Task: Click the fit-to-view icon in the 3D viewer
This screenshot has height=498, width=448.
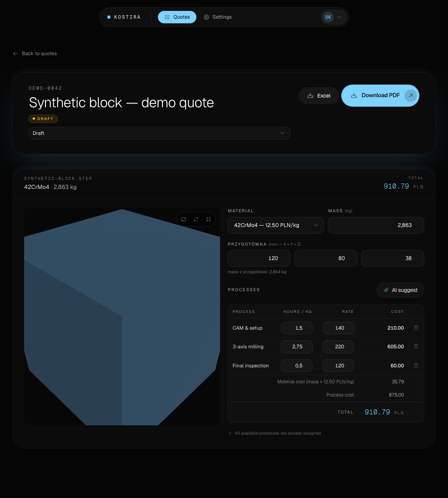Action: tap(184, 219)
